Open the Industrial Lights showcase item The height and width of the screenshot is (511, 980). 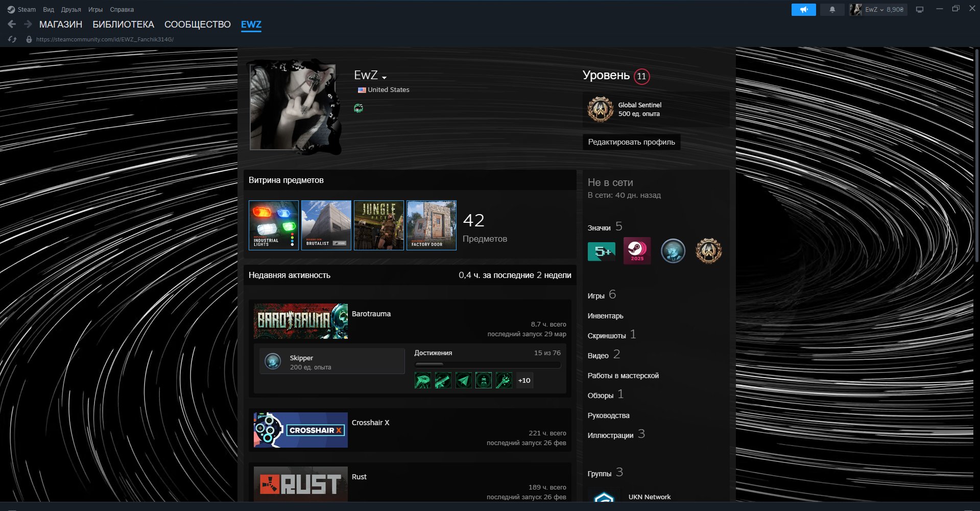274,225
